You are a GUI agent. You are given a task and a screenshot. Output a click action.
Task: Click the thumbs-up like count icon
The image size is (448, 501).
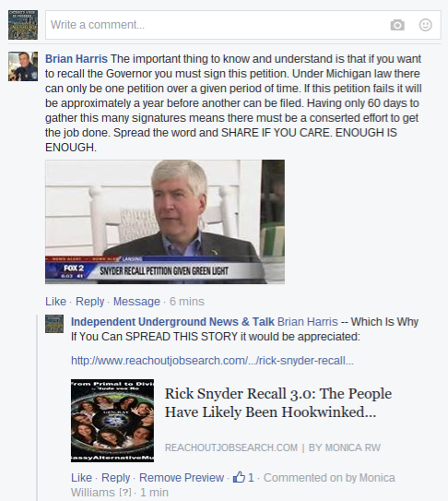tap(239, 477)
